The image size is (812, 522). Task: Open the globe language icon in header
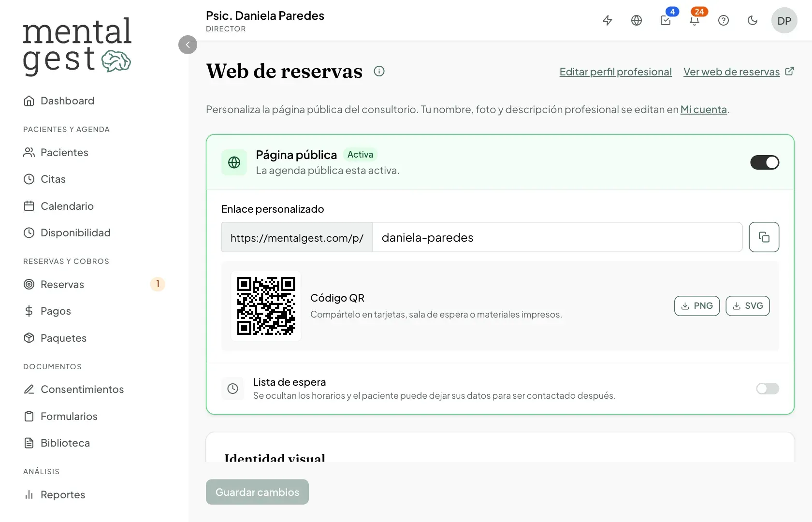pyautogui.click(x=637, y=20)
